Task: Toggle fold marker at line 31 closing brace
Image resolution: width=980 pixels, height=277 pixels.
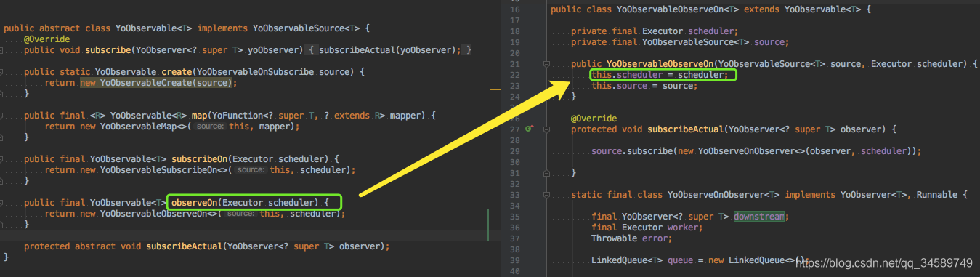Action: pos(546,173)
